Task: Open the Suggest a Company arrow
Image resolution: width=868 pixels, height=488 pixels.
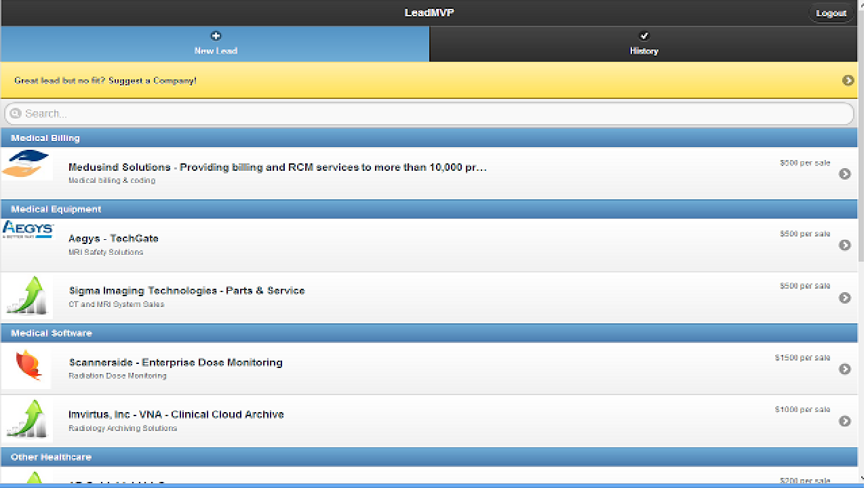Action: pyautogui.click(x=848, y=81)
